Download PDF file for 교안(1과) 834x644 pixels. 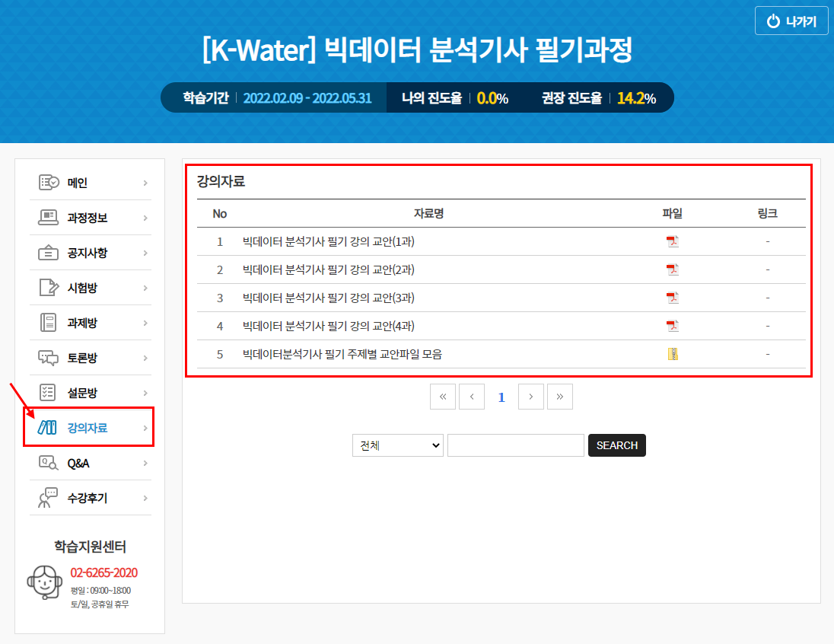coord(673,241)
